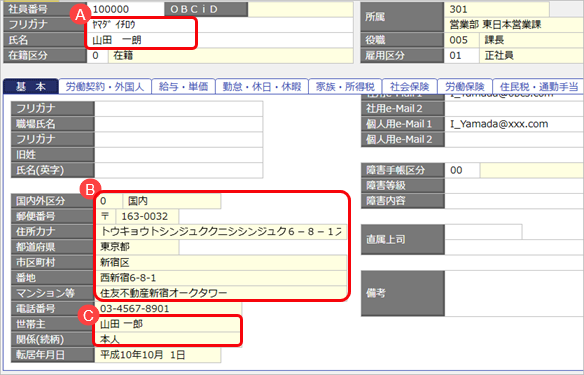The width and height of the screenshot is (584, 375).
Task: Click the empty 職場氏名 field
Action: click(179, 124)
